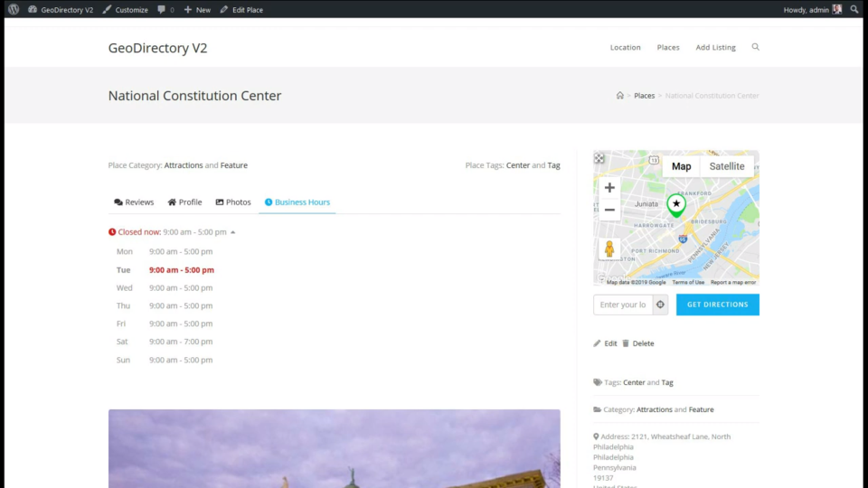The height and width of the screenshot is (488, 868).
Task: Open the Location menu item
Action: (625, 47)
